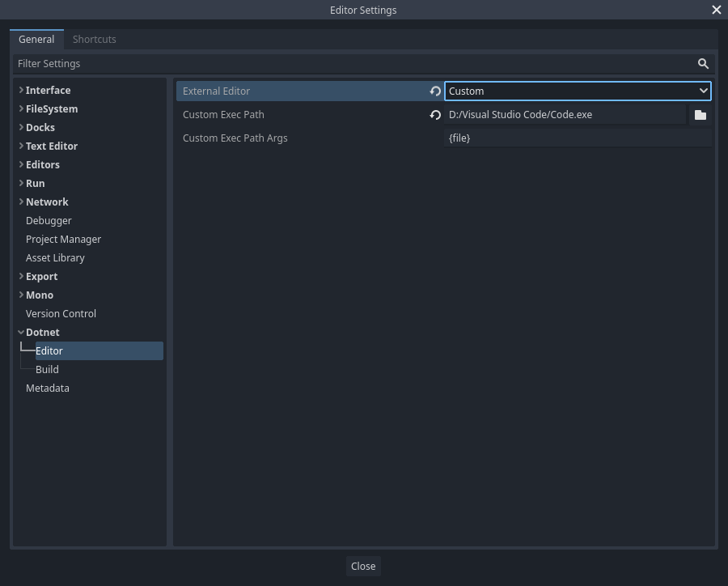Select Build under the Dotnet section

coord(47,369)
